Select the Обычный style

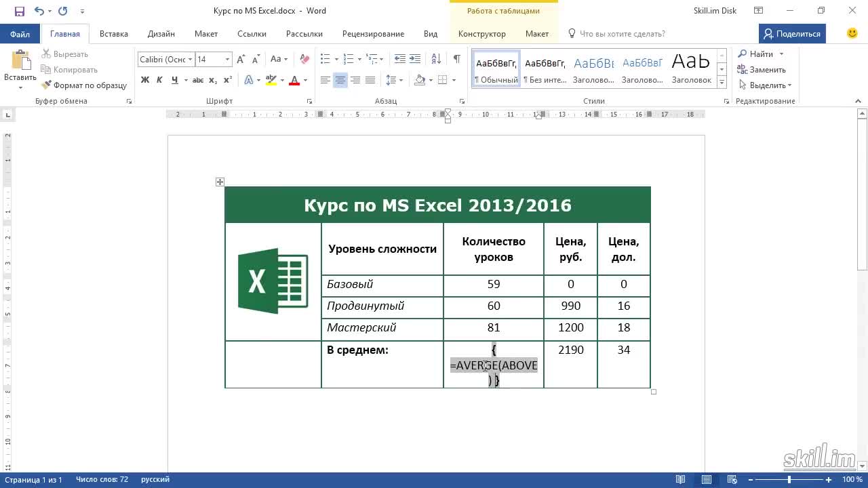(496, 68)
